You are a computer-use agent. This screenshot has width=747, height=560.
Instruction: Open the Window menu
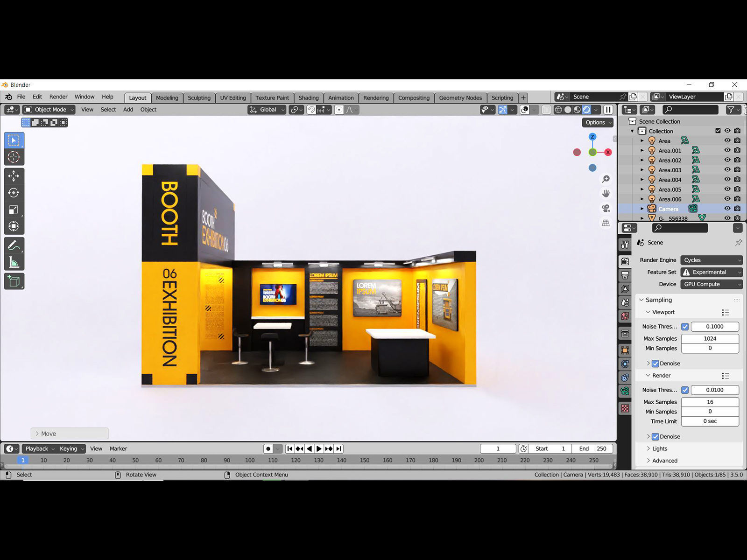coord(85,97)
